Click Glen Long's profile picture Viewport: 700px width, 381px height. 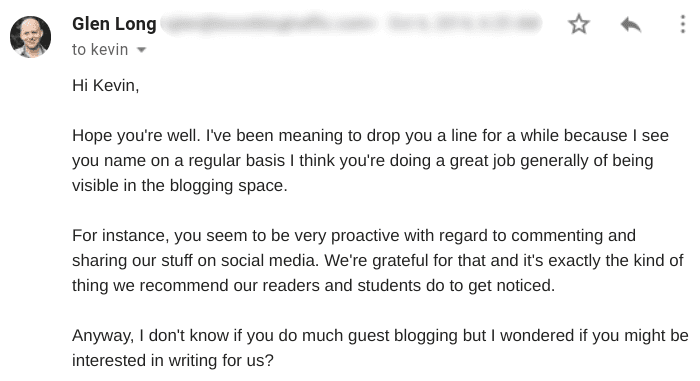tap(30, 37)
